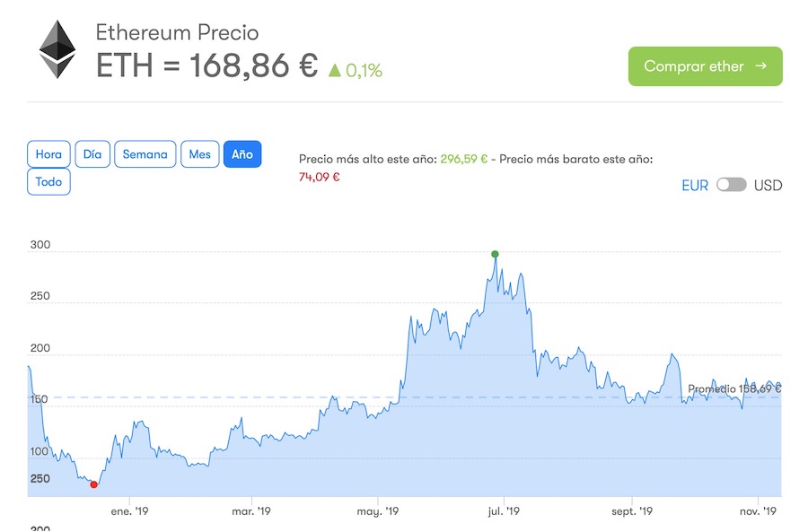The image size is (808, 532).
Task: Click the arrow inside Comprar ether button
Action: tap(761, 66)
